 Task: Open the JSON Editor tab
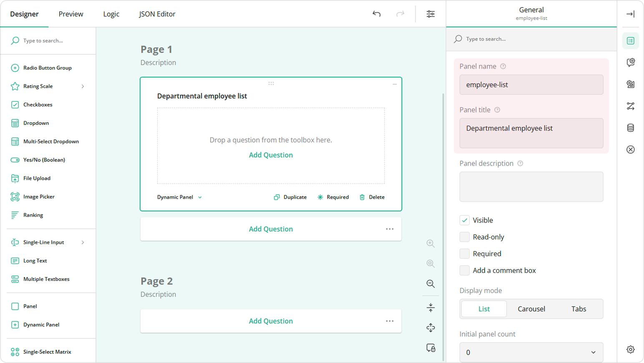pos(157,14)
